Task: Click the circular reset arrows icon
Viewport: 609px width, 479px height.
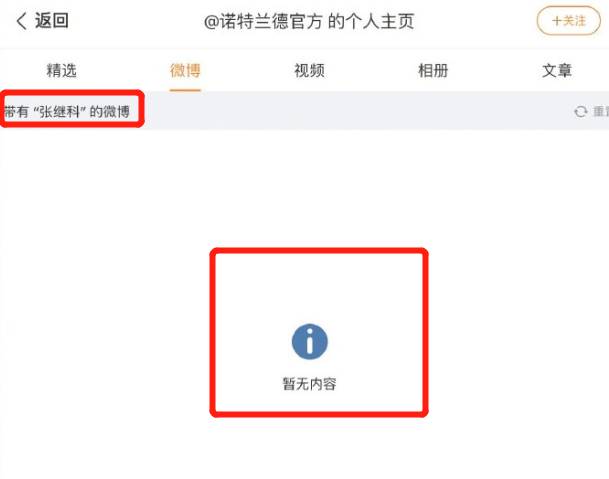Action: pyautogui.click(x=581, y=111)
